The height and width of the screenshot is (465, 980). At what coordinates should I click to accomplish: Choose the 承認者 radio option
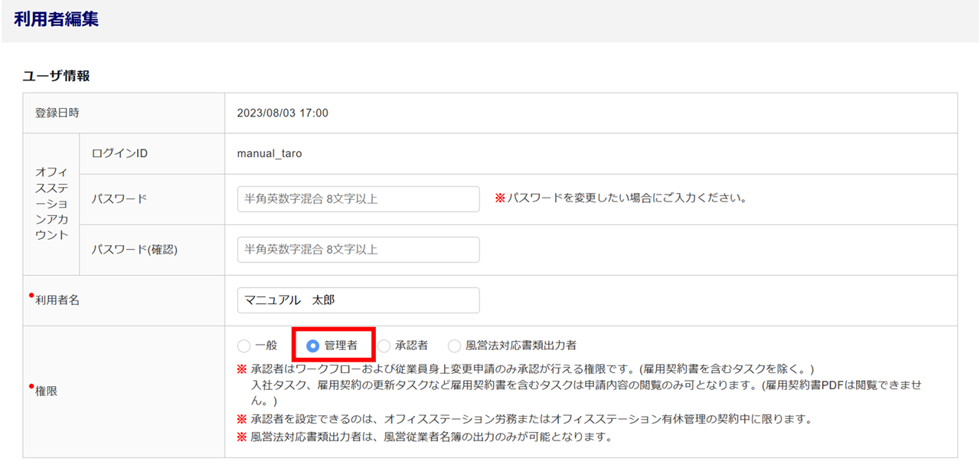coord(384,345)
